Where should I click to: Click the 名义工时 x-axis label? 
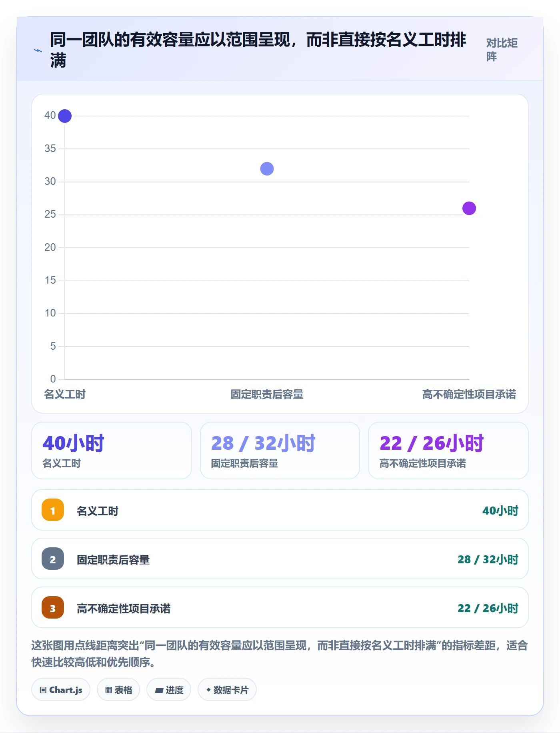(x=65, y=395)
